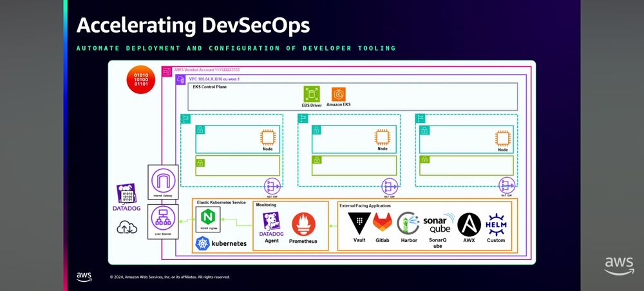Click the red binary code circle icon
644x291 pixels.
(x=141, y=80)
